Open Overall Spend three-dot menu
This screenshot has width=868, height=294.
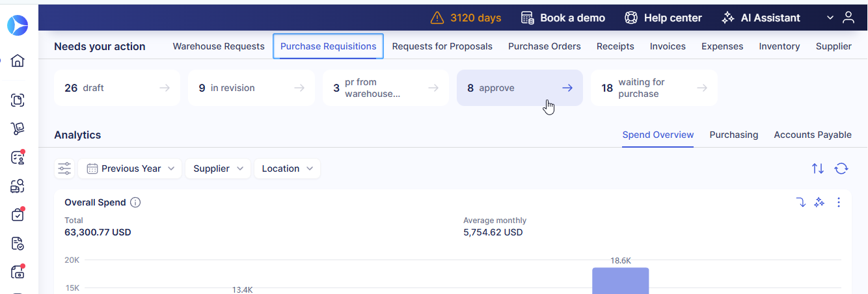pos(839,202)
